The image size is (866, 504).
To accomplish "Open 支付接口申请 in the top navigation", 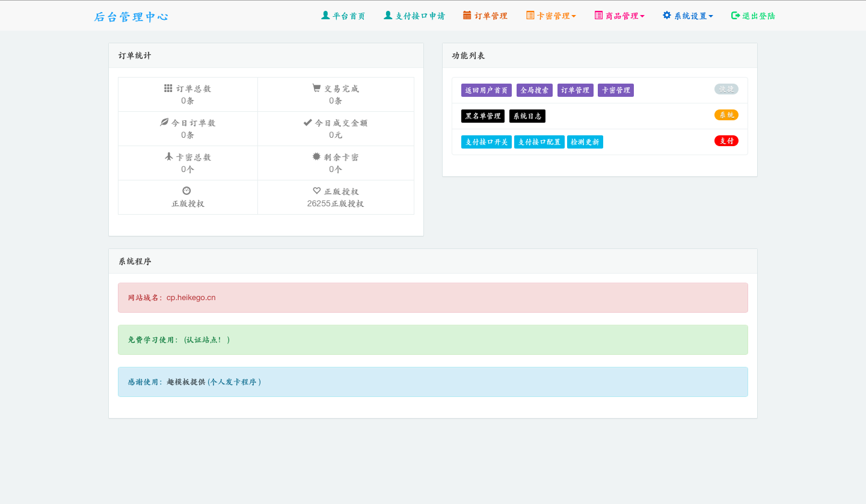I will tap(414, 16).
